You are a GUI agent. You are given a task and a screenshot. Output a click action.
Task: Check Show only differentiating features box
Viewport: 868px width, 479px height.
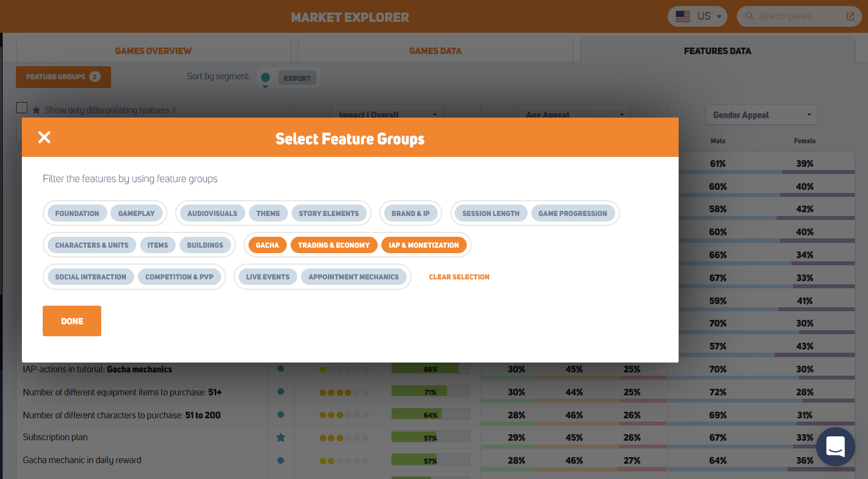coord(22,108)
